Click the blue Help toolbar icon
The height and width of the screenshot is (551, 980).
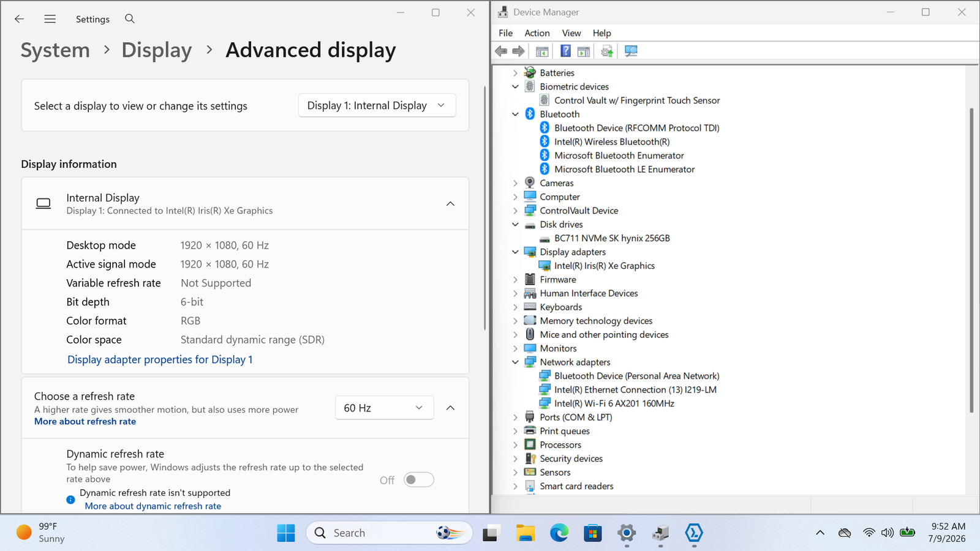pyautogui.click(x=565, y=51)
